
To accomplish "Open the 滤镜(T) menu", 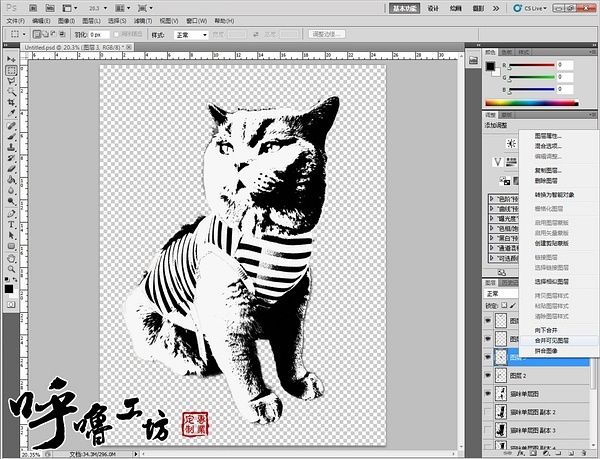I will (x=143, y=21).
